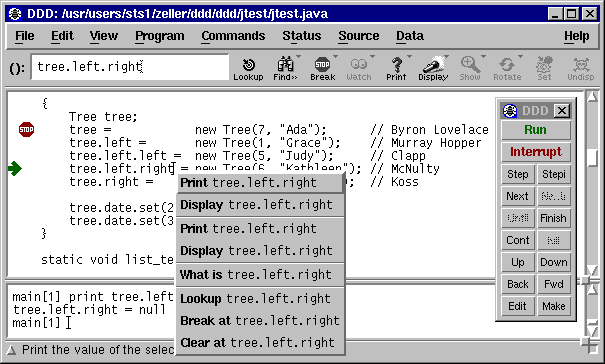
Task: Open the Find dropdown arrow
Action: pos(298,57)
